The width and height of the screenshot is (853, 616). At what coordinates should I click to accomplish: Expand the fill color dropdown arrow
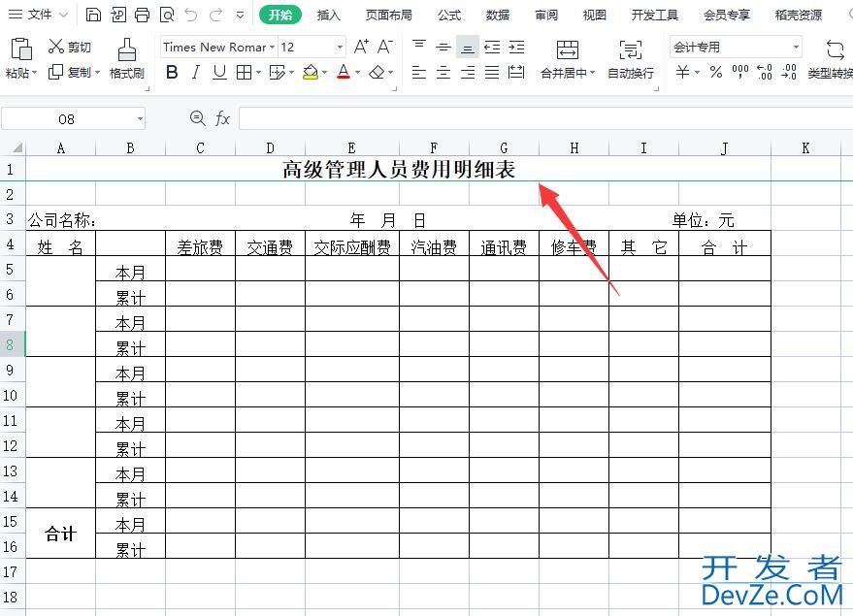pyautogui.click(x=325, y=72)
